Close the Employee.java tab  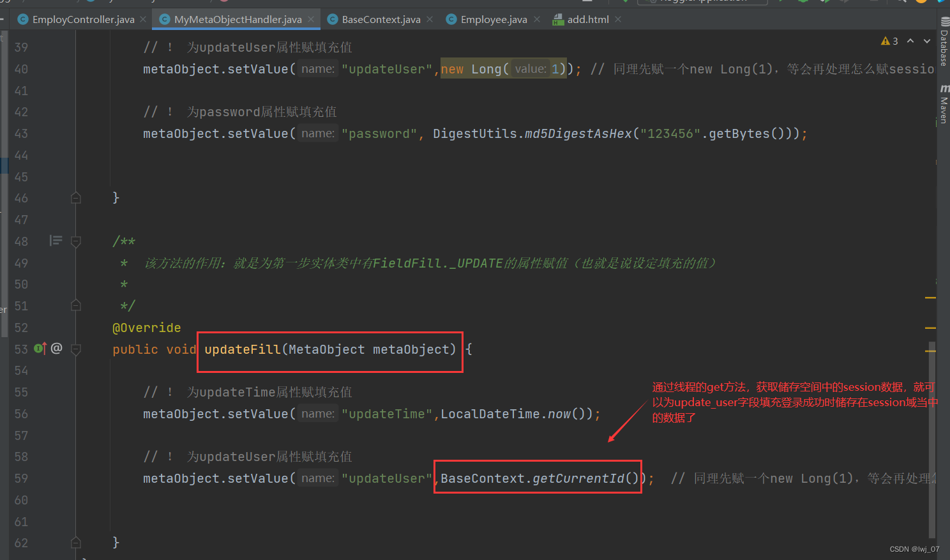537,19
